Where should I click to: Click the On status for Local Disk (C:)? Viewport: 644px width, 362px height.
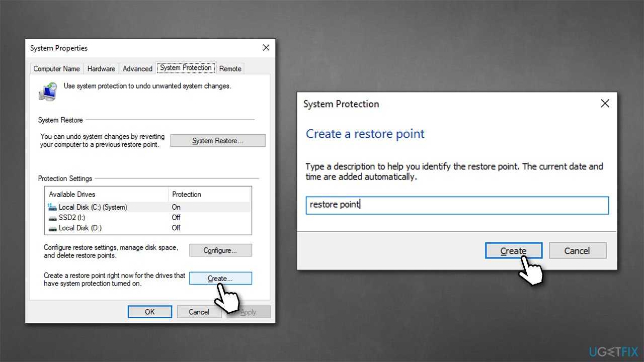pos(176,207)
